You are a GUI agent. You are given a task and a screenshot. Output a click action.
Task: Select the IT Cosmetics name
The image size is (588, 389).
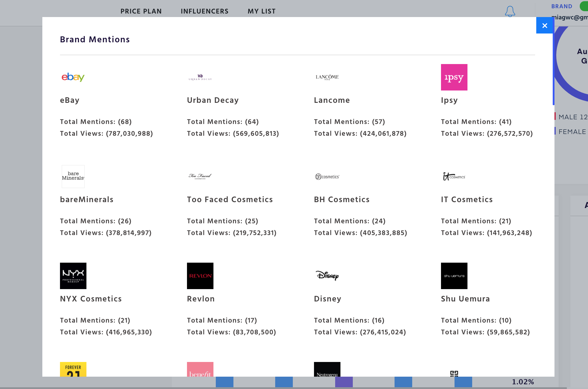tap(467, 199)
